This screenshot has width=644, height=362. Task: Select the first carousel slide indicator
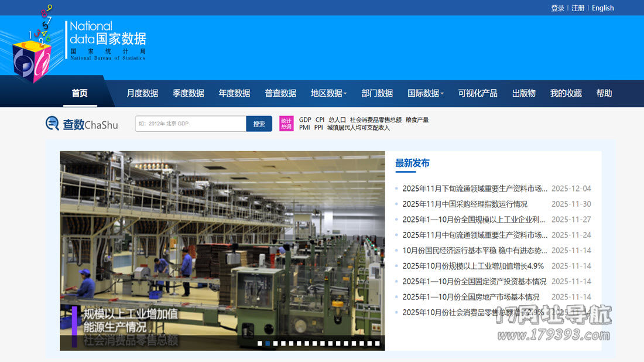(x=260, y=344)
